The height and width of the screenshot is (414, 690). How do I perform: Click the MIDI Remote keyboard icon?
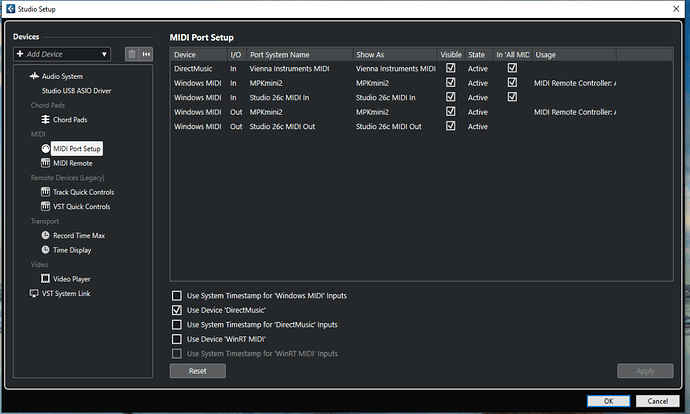pyautogui.click(x=45, y=163)
